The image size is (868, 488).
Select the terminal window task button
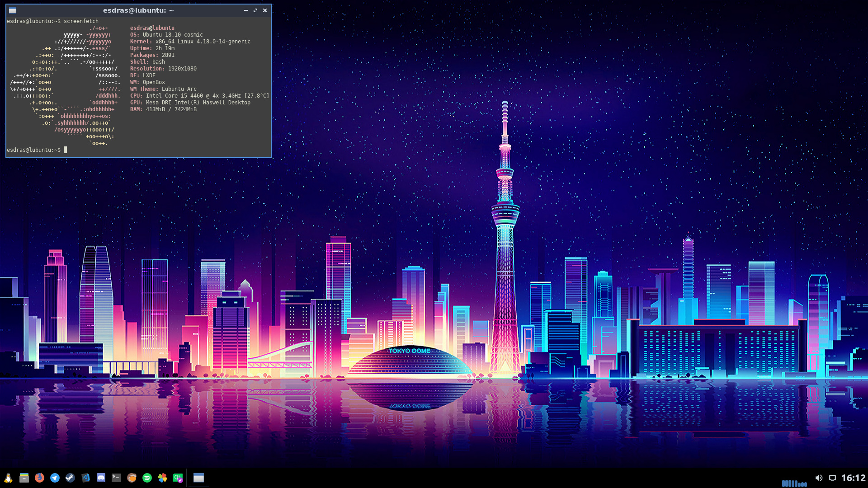pyautogui.click(x=198, y=478)
